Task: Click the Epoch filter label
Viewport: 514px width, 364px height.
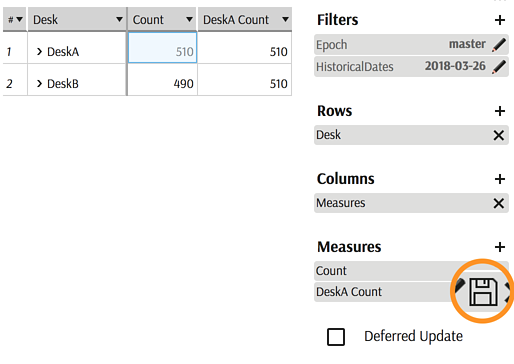Action: pos(332,45)
